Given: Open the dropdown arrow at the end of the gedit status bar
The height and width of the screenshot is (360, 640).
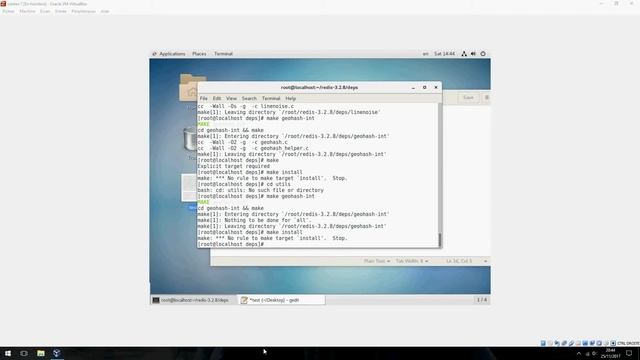Looking at the screenshot, I should pyautogui.click(x=485, y=261).
